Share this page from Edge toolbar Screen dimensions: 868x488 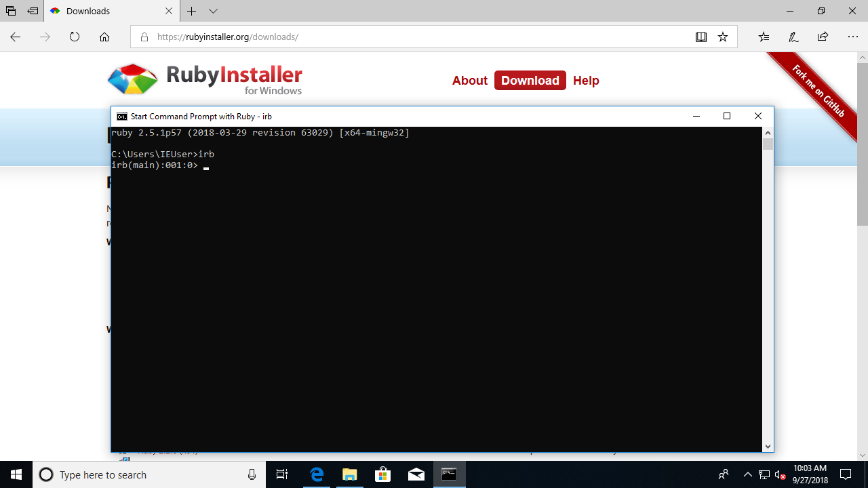823,37
